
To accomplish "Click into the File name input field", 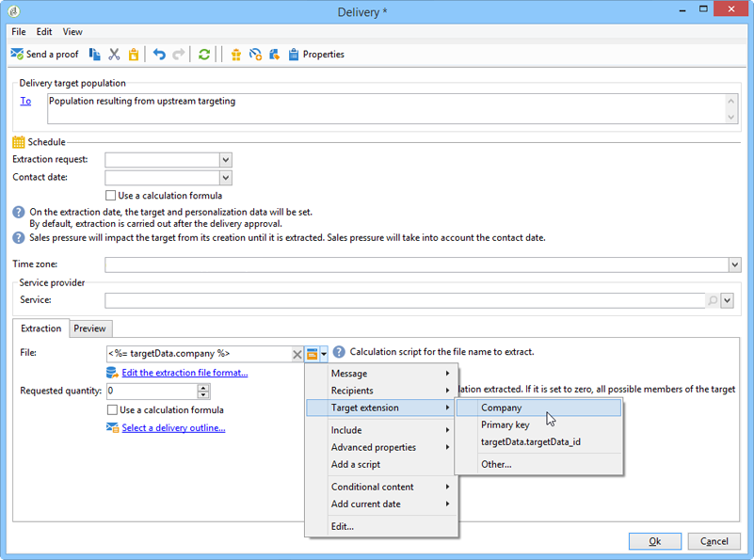I will [x=199, y=354].
